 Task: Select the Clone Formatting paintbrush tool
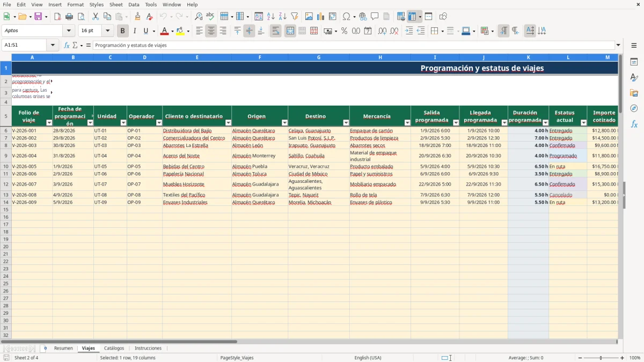click(137, 17)
